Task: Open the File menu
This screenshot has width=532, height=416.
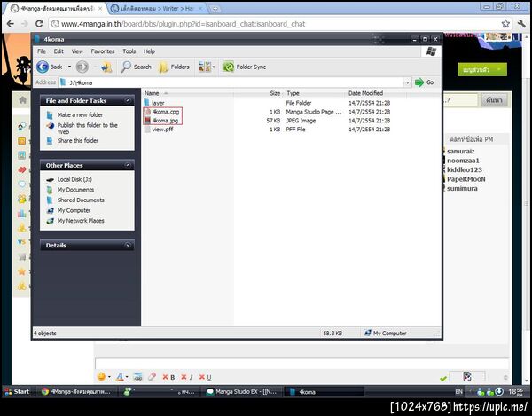Action: [42, 51]
